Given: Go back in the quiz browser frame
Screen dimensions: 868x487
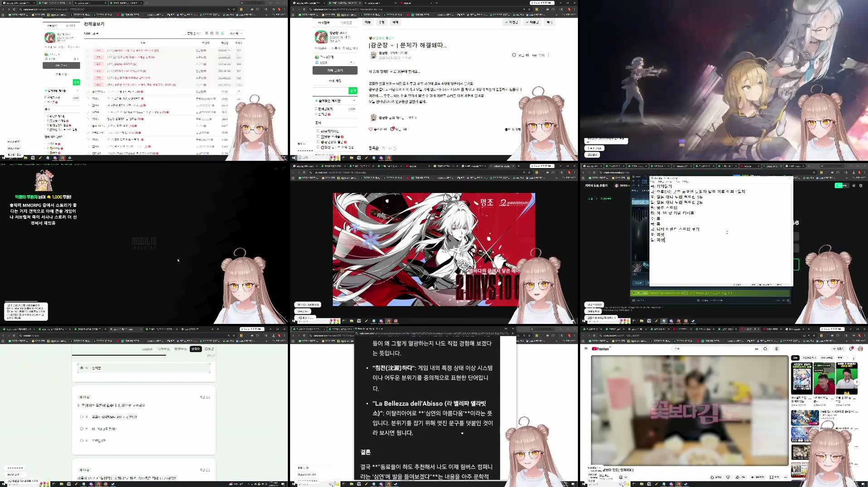Looking at the screenshot, I should coord(3,336).
